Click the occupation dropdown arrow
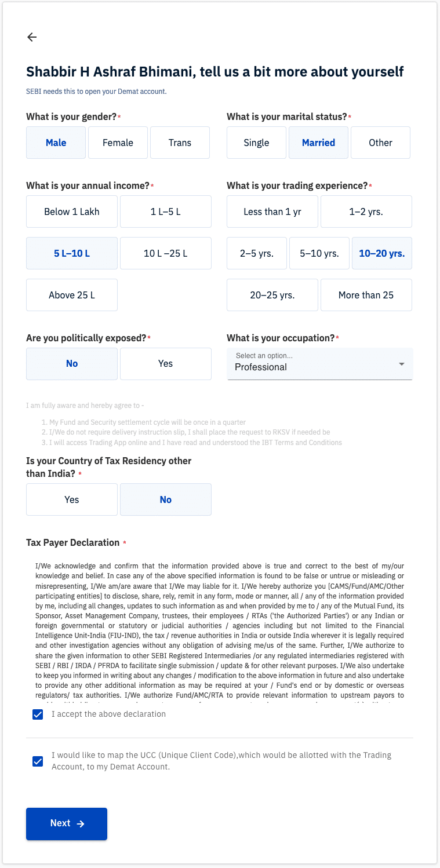The image size is (440, 868). (401, 364)
